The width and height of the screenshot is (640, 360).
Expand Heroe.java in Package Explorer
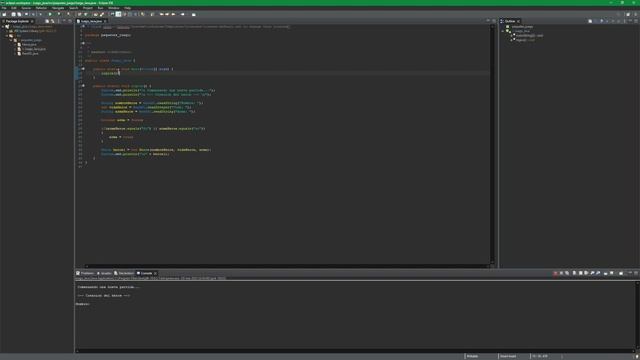tap(15, 44)
